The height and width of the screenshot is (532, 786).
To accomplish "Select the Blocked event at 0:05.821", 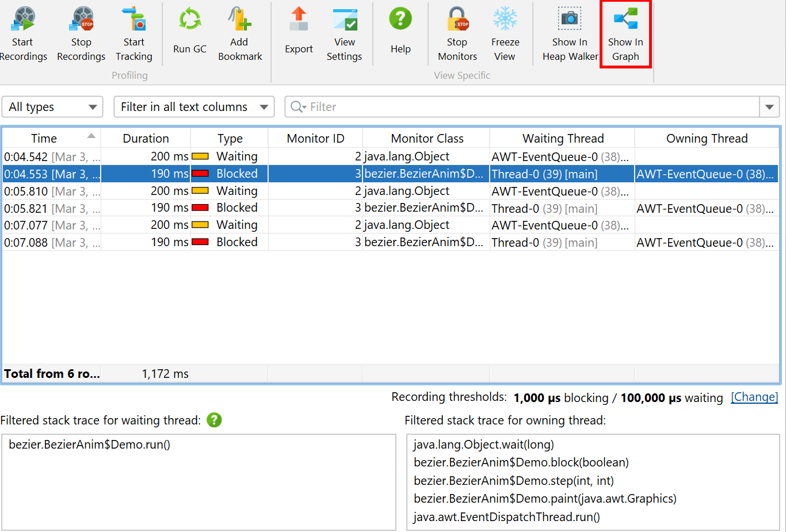I will [391, 208].
